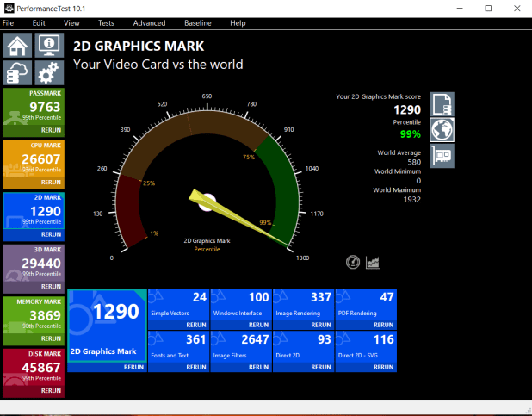Open the Baseline menu

coord(198,23)
